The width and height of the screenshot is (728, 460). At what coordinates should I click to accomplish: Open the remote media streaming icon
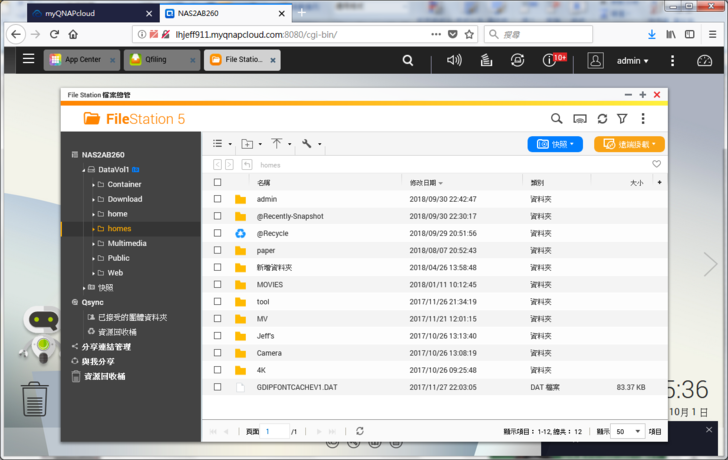[x=579, y=119]
